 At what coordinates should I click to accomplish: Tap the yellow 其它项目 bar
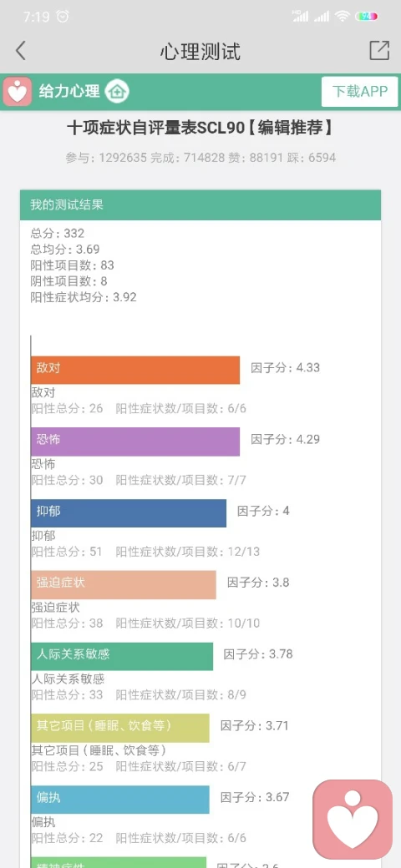click(x=120, y=728)
